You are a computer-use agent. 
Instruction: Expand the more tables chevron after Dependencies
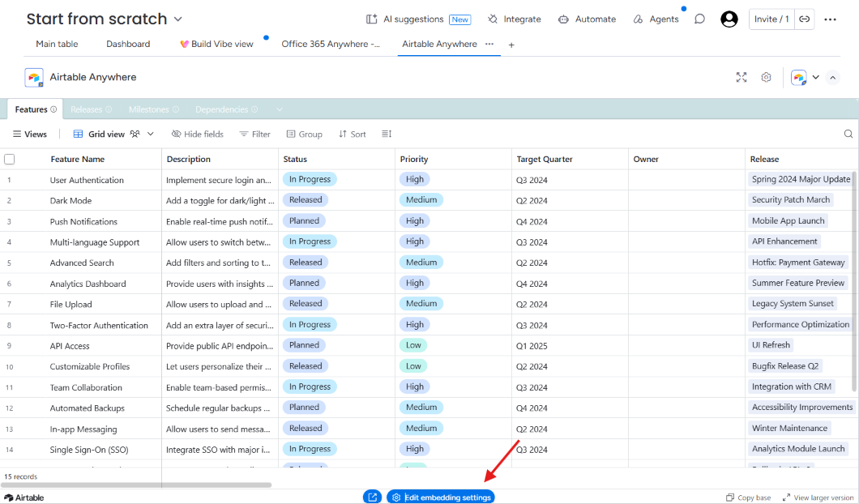pyautogui.click(x=280, y=109)
